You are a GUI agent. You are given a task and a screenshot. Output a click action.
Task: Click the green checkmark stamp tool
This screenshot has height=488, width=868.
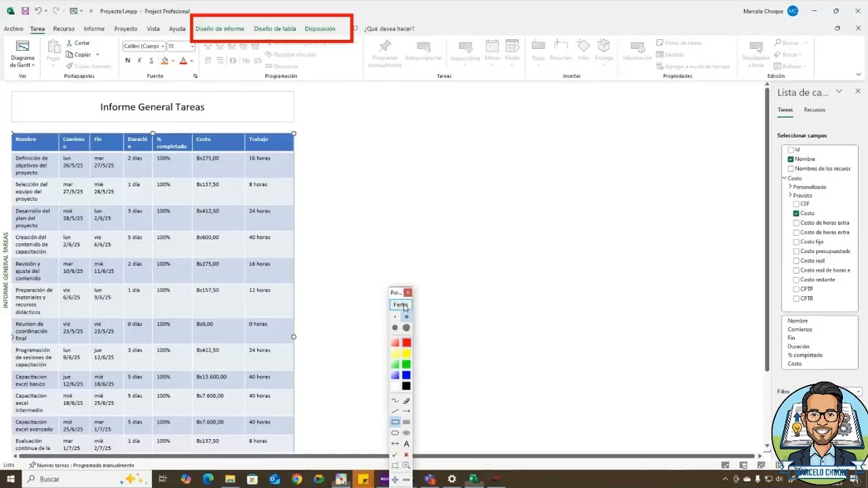395,454
